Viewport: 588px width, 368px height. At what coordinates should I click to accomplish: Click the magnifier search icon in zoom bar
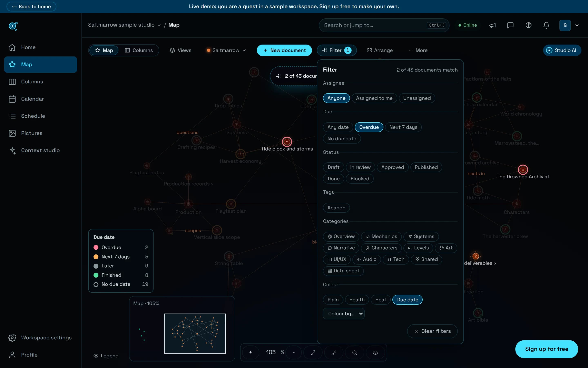coord(354,352)
